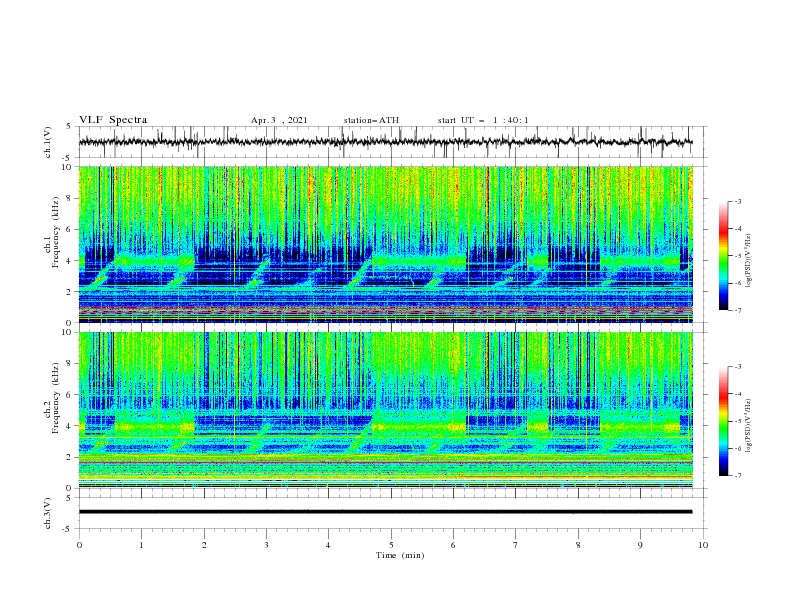Click time axis tick label "9"

[640, 545]
